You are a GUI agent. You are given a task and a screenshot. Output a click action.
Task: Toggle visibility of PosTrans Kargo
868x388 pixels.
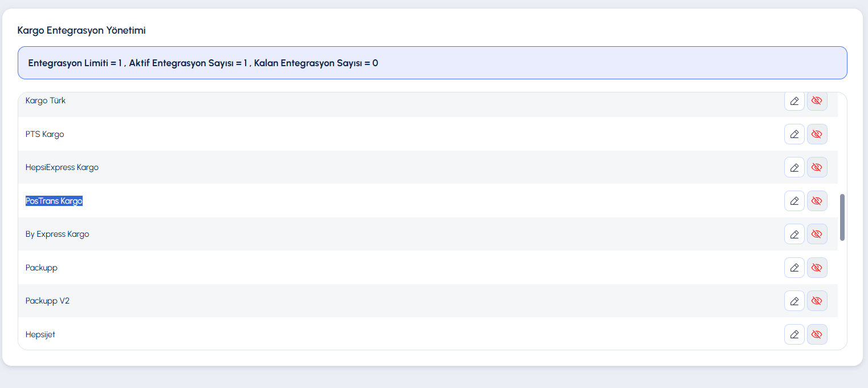(x=817, y=201)
